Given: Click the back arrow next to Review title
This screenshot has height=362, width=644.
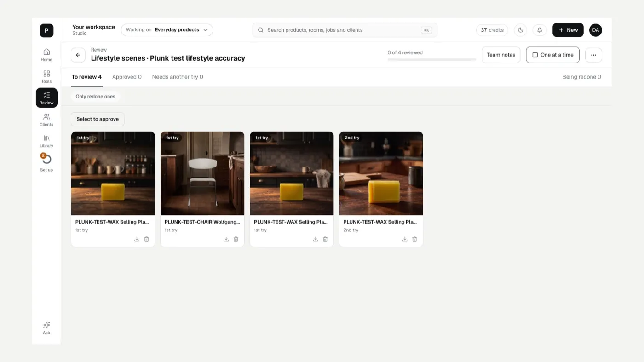Looking at the screenshot, I should point(78,55).
